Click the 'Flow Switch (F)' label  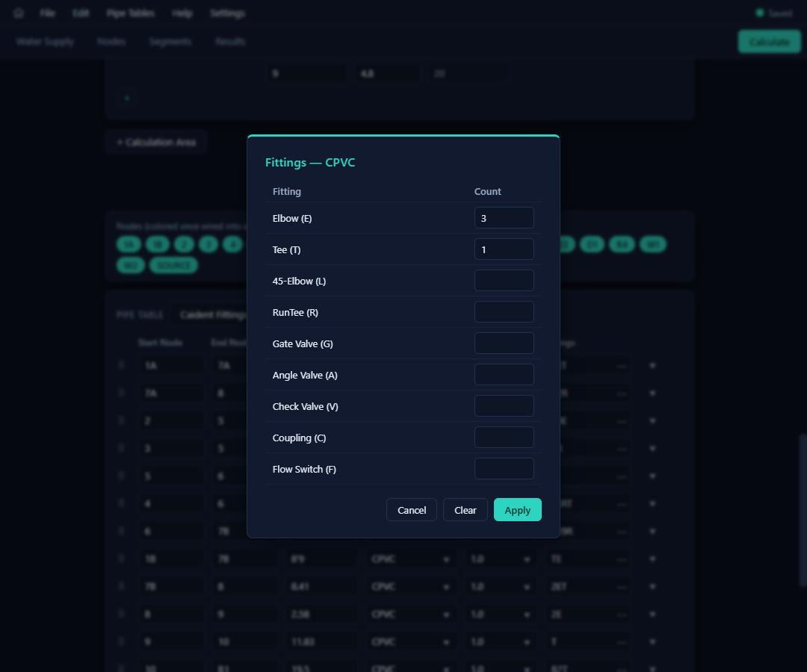(304, 469)
